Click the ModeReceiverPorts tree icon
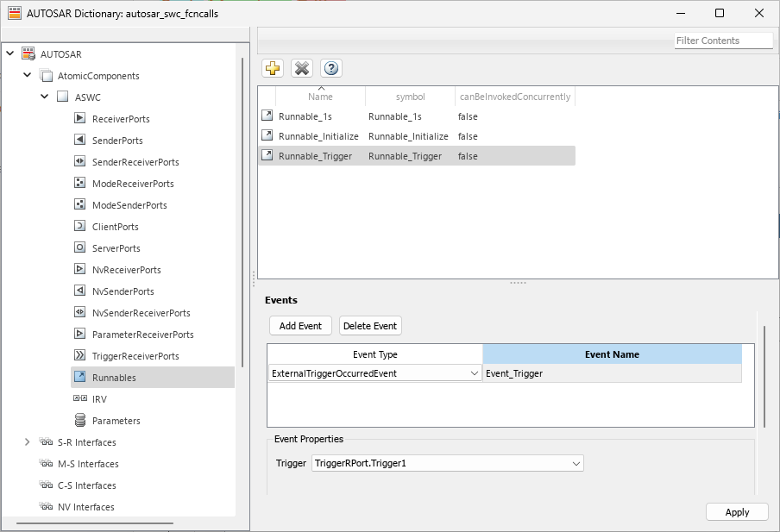780x532 pixels. 79,183
